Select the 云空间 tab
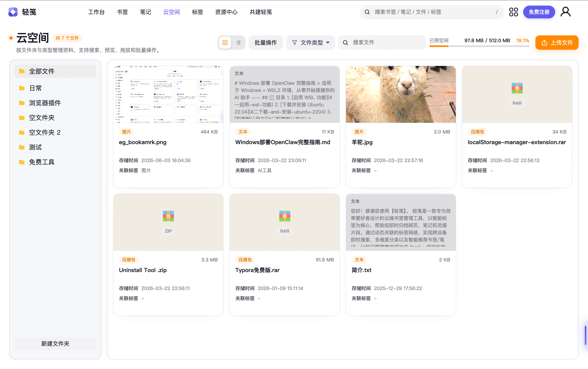Screen dimensions: 588x369 coord(171,12)
